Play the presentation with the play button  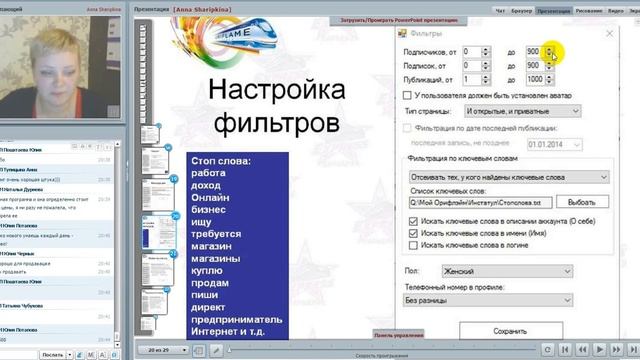pos(600,350)
